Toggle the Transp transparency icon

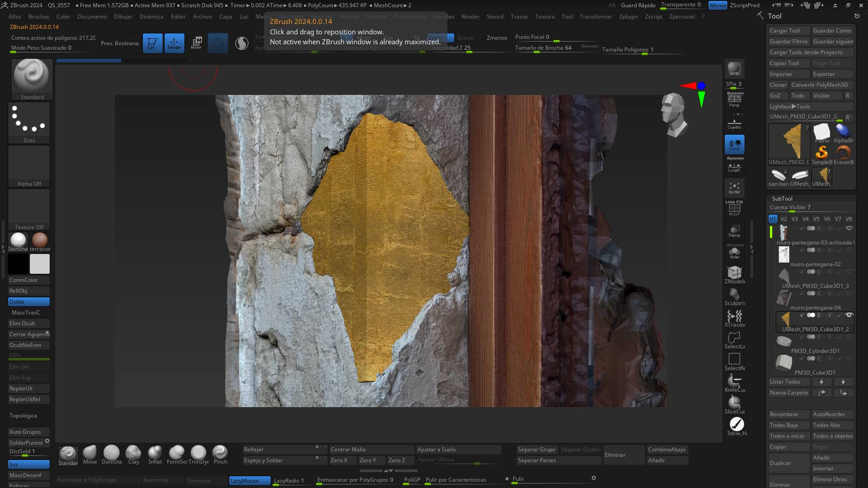click(734, 230)
